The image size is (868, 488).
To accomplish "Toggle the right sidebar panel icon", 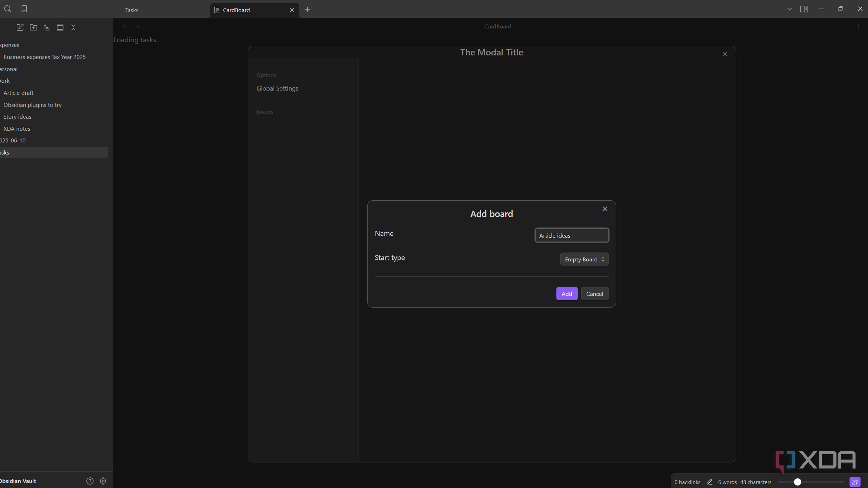I will tap(804, 9).
